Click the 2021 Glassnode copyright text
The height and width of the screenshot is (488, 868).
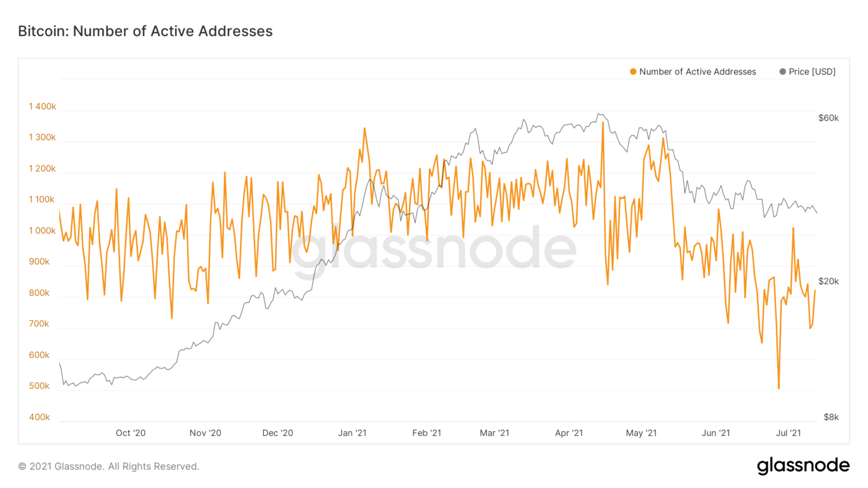pyautogui.click(x=108, y=467)
